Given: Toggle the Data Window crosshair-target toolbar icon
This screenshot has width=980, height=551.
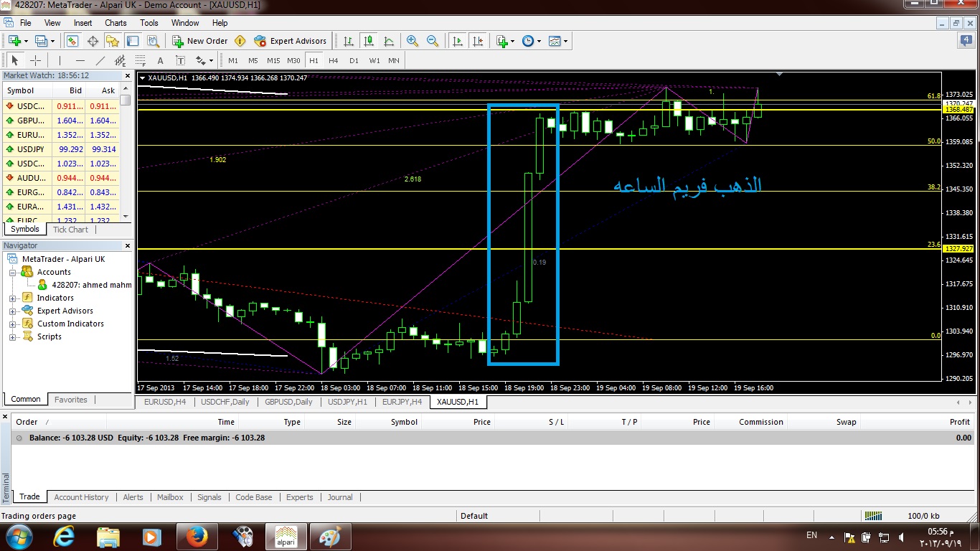Looking at the screenshot, I should point(93,41).
